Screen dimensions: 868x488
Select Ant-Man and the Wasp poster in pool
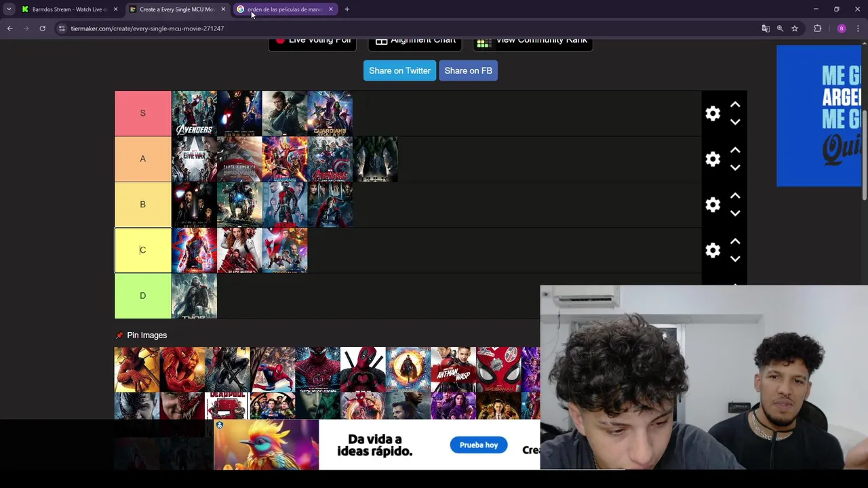click(453, 369)
